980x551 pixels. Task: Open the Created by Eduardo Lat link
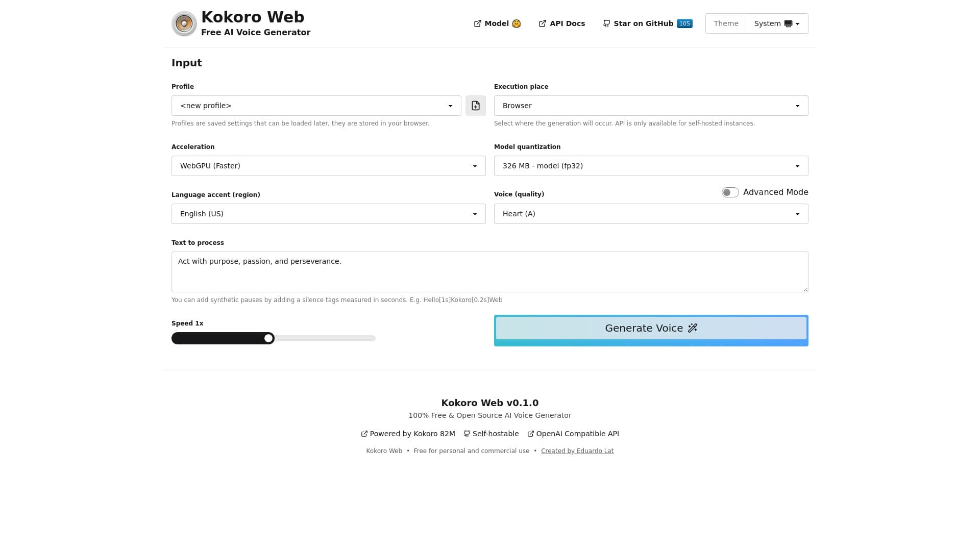click(577, 451)
